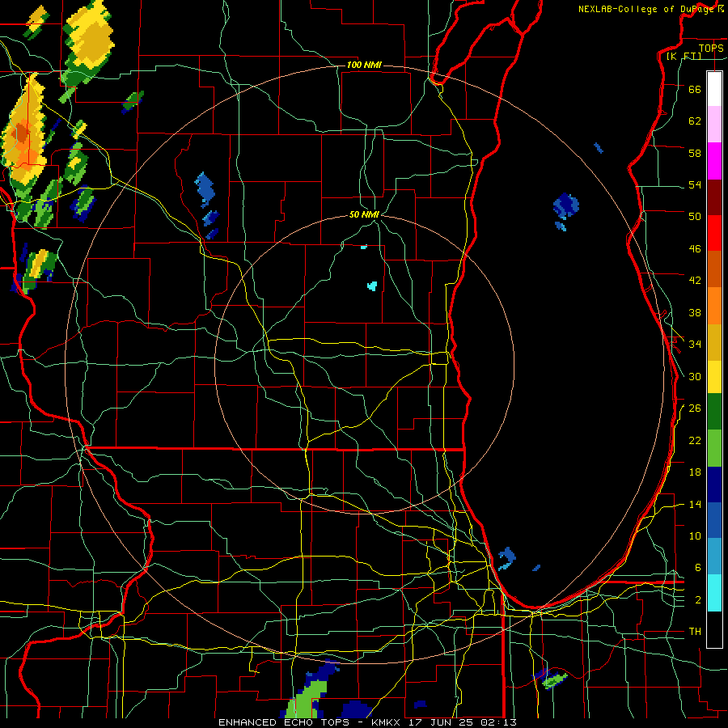Image resolution: width=728 pixels, height=728 pixels.
Task: Select the 42 value on the legend scale
Action: pyautogui.click(x=695, y=280)
